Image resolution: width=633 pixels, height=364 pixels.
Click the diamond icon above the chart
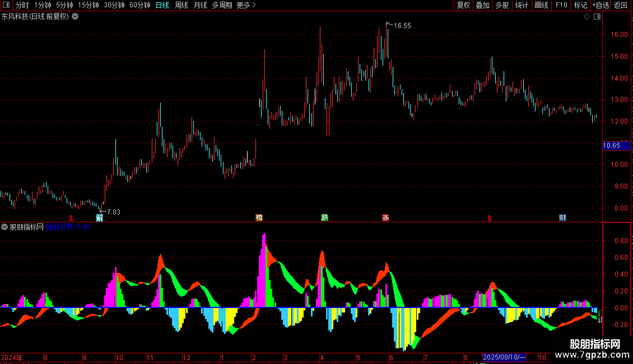(587, 17)
